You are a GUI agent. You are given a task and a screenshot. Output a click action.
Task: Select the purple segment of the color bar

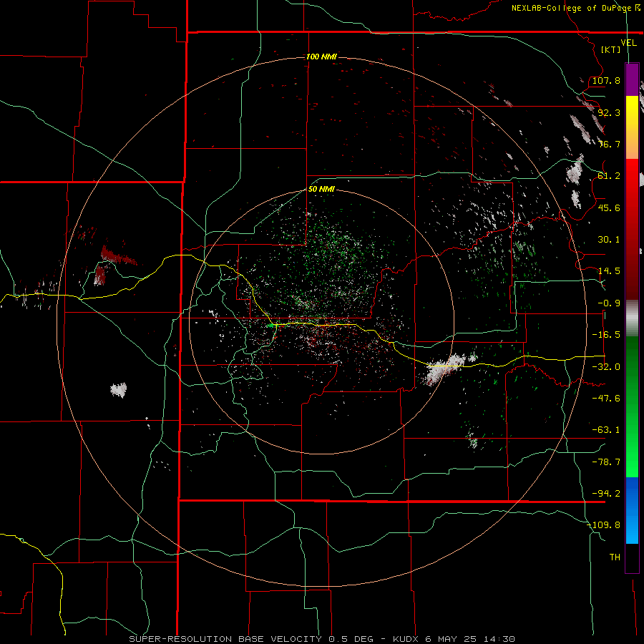632,79
